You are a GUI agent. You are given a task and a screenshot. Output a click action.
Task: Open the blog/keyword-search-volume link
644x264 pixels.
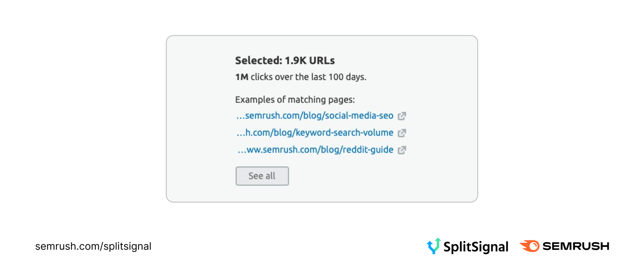(314, 133)
